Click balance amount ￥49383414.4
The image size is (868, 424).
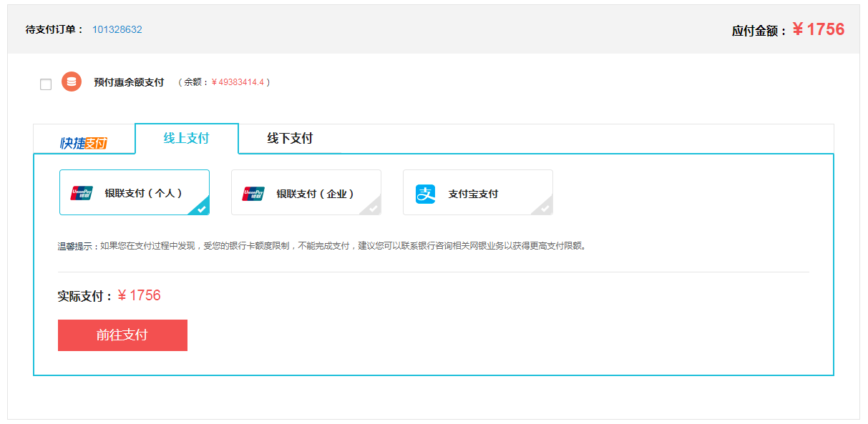[x=238, y=82]
